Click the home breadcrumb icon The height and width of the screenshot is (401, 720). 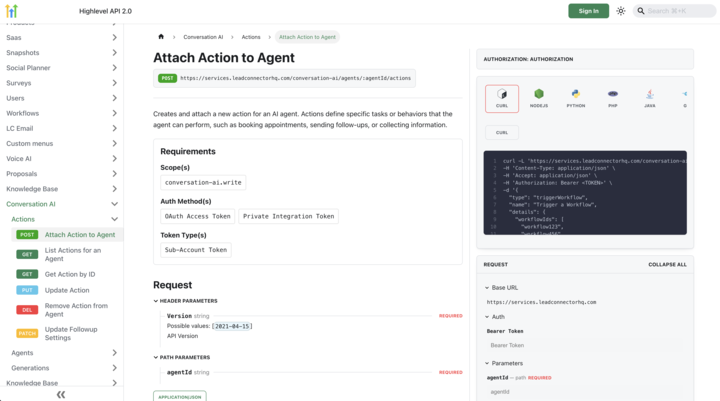tap(161, 37)
